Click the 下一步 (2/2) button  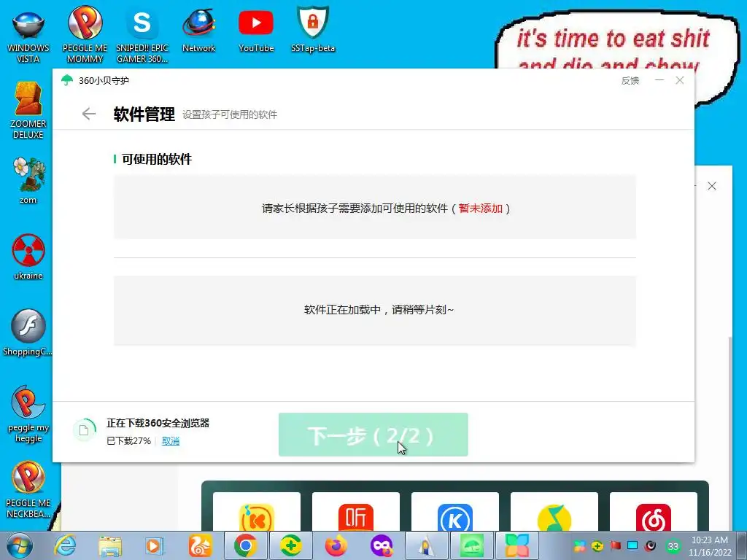coord(373,435)
